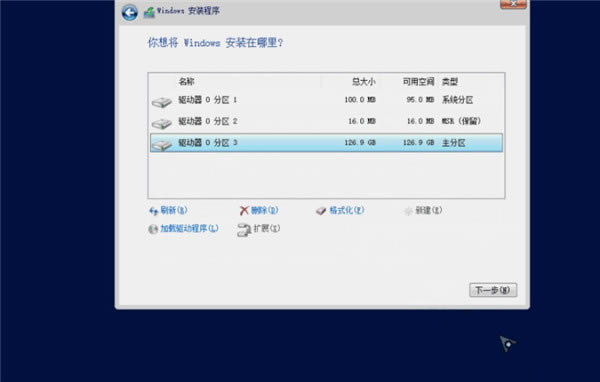Close the Windows setup dialog
Viewport: 600px width, 382px height.
[x=513, y=4]
